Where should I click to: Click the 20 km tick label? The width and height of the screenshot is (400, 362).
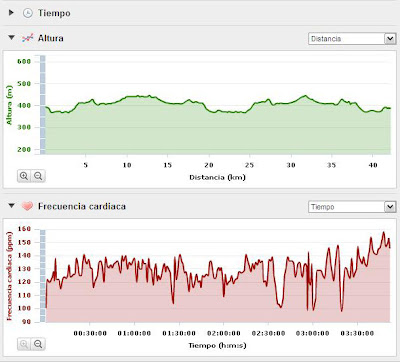[x=209, y=165]
